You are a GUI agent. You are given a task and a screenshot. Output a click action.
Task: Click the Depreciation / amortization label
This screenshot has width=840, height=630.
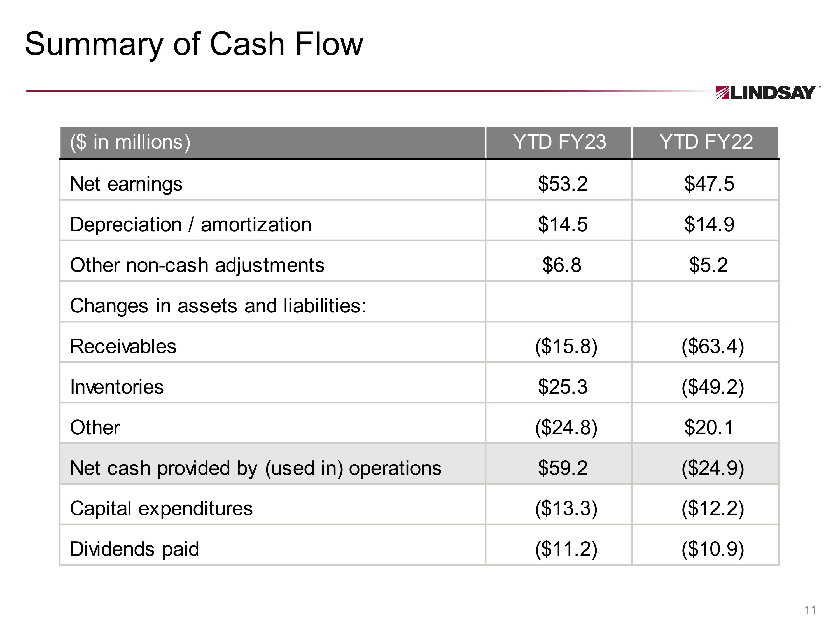tap(191, 225)
